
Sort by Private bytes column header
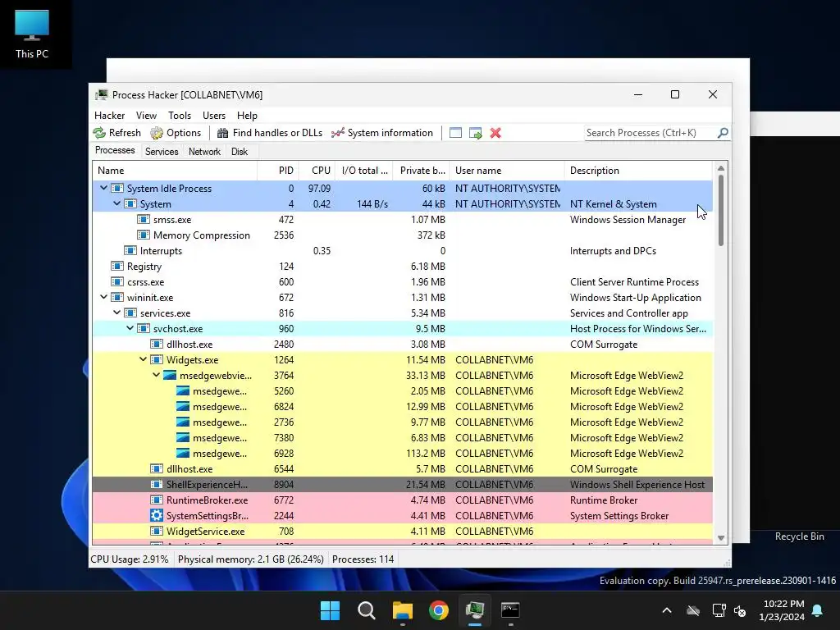click(x=422, y=171)
